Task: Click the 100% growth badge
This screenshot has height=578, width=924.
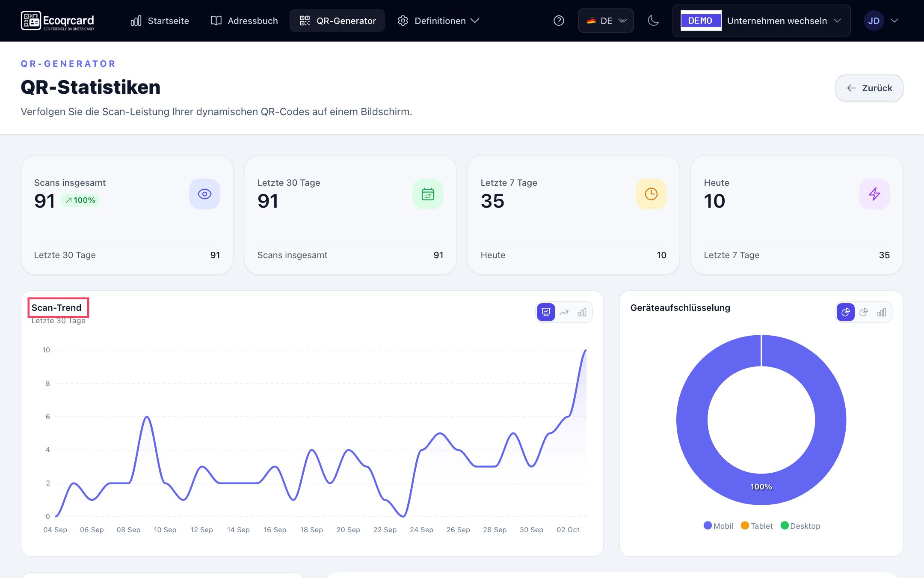Action: point(80,200)
